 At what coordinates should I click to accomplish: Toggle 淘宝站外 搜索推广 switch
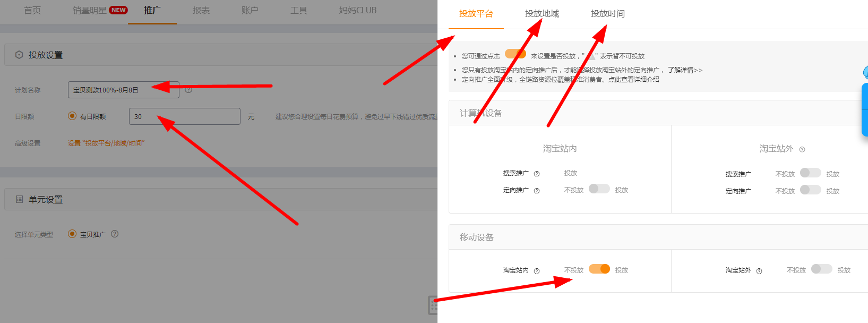[810, 173]
